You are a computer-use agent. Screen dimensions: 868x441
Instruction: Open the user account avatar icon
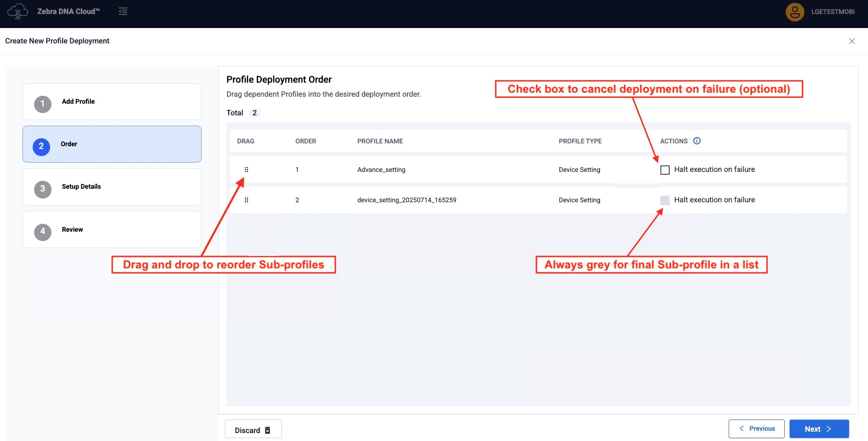click(795, 12)
